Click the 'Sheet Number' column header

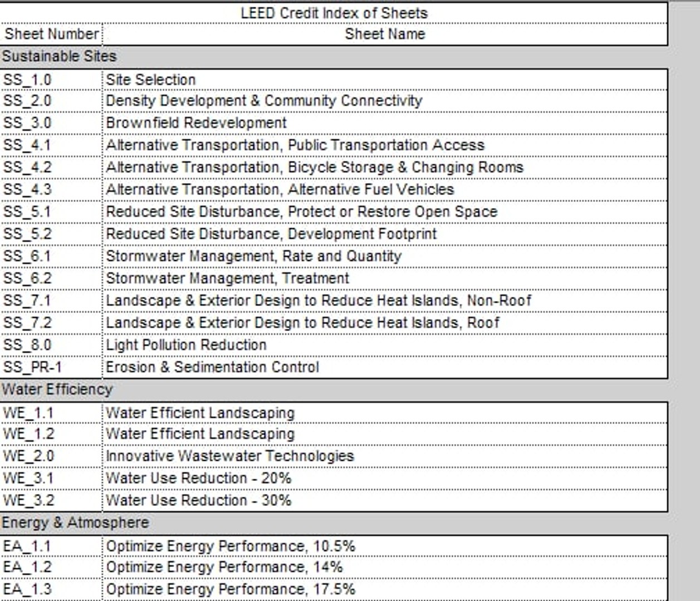(x=52, y=34)
